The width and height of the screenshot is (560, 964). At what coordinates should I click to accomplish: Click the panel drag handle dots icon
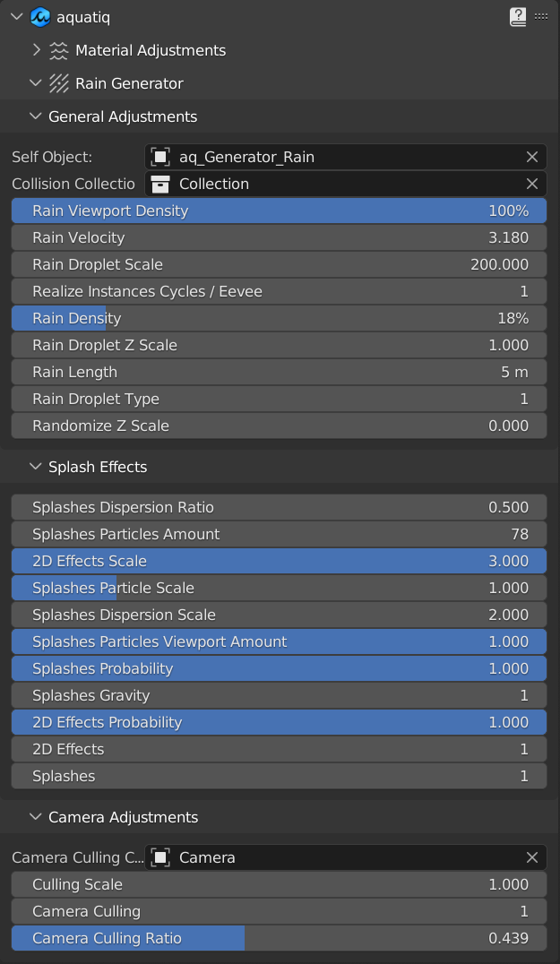click(x=541, y=16)
